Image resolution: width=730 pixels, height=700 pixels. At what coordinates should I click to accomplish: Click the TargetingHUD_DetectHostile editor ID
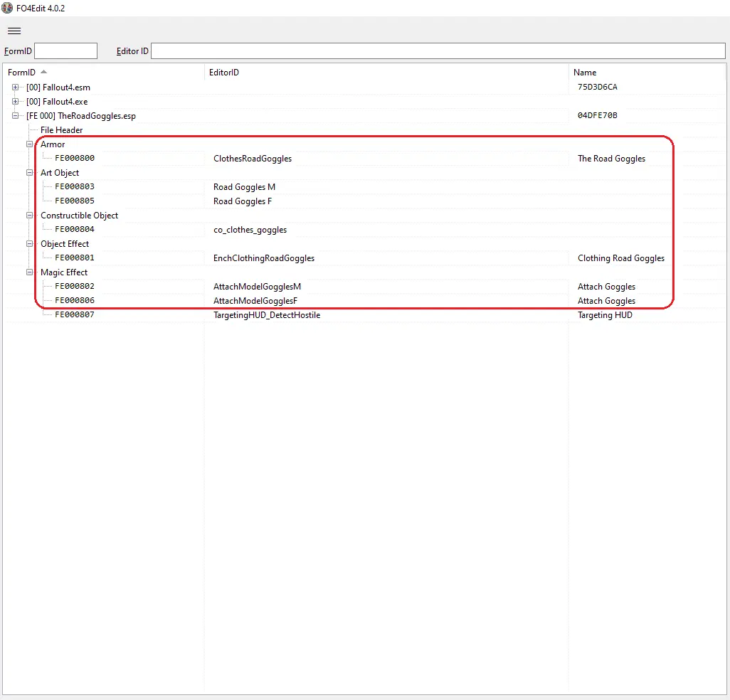[x=267, y=315]
